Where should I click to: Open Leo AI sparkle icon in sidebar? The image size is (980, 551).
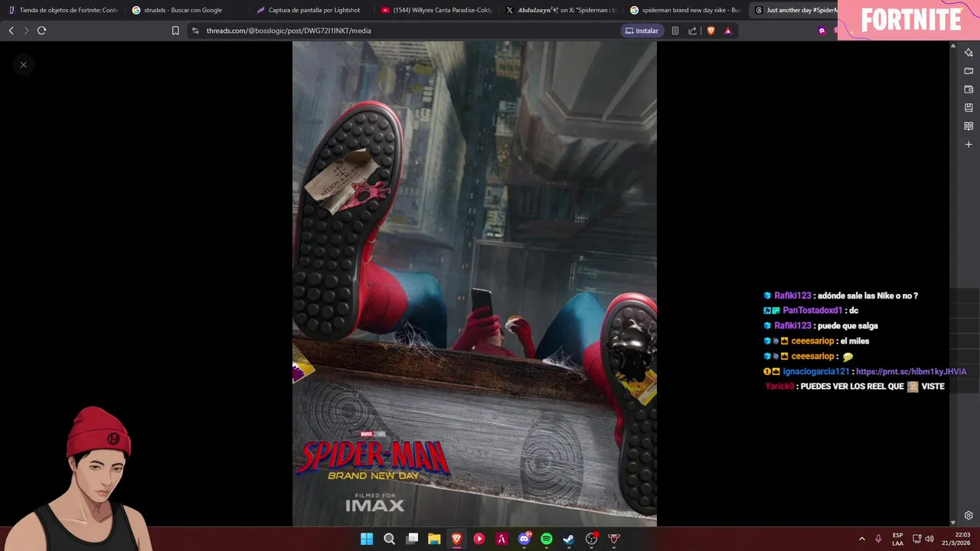point(969,53)
